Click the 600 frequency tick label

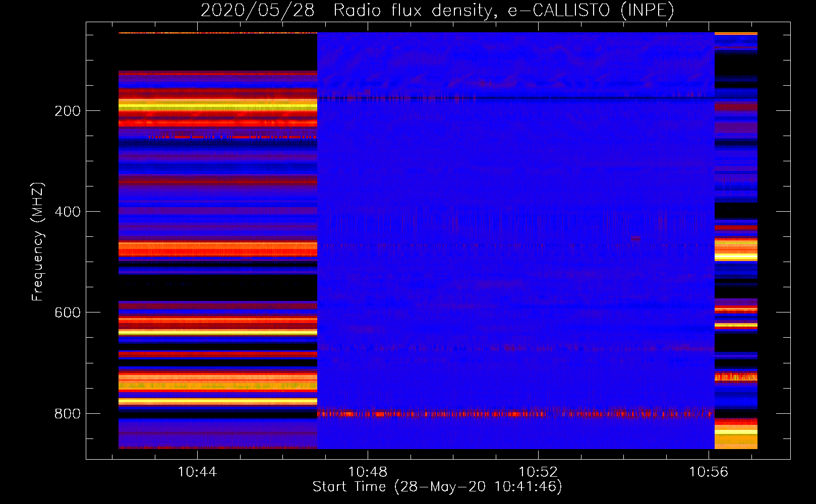68,312
